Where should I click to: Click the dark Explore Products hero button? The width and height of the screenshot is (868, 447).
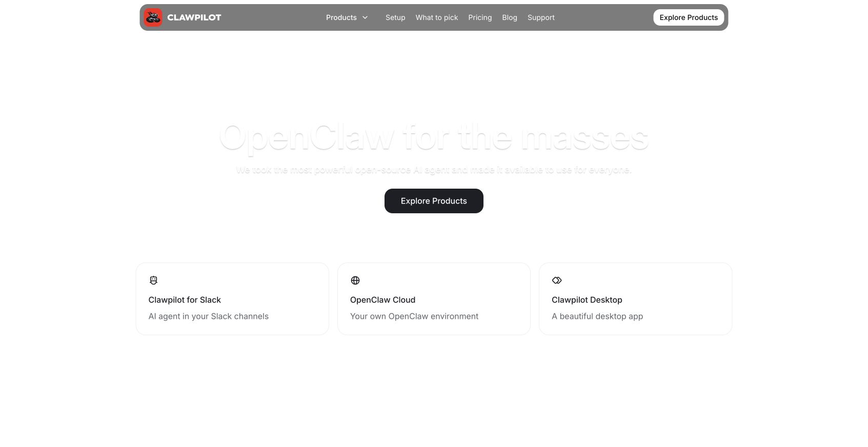click(434, 201)
